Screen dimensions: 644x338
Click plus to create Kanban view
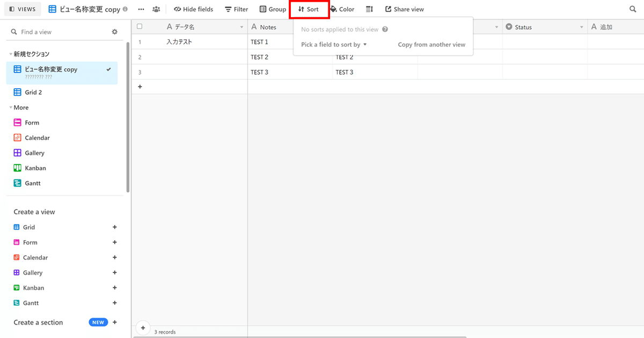114,287
